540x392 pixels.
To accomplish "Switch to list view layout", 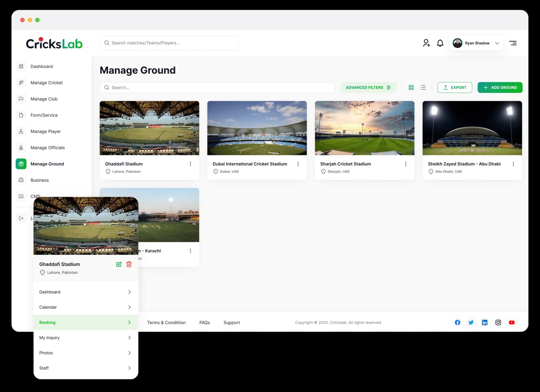I will pyautogui.click(x=423, y=87).
